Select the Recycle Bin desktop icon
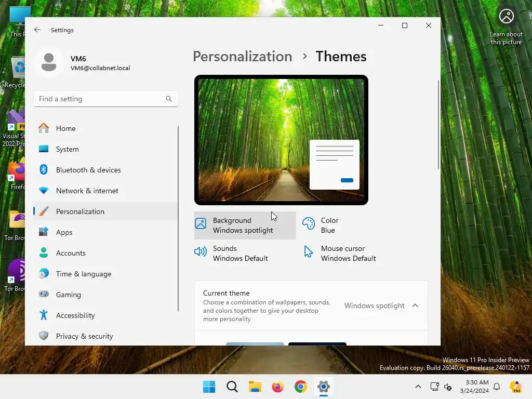This screenshot has width=532, height=399. point(15,72)
